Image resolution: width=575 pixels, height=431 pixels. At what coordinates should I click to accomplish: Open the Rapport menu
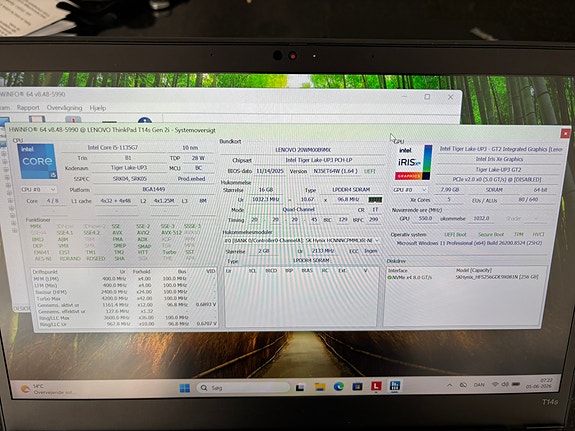tap(28, 107)
